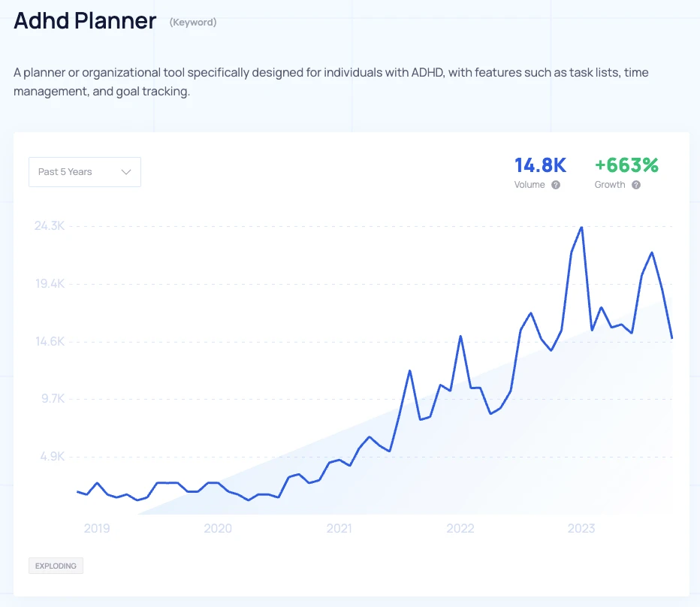Screen dimensions: 700x607
Task: Click the 2019 x-axis label
Action: pos(97,529)
